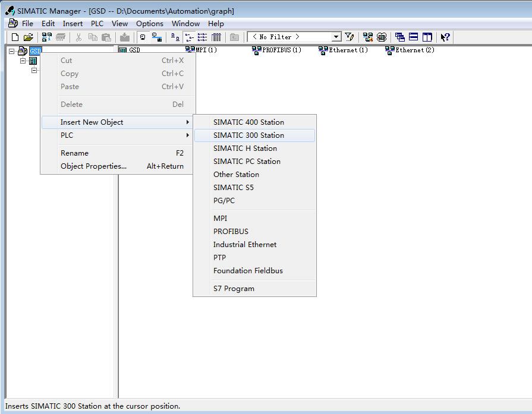Click the Simulation On/Off toolbar icon
The width and height of the screenshot is (532, 414).
382,37
